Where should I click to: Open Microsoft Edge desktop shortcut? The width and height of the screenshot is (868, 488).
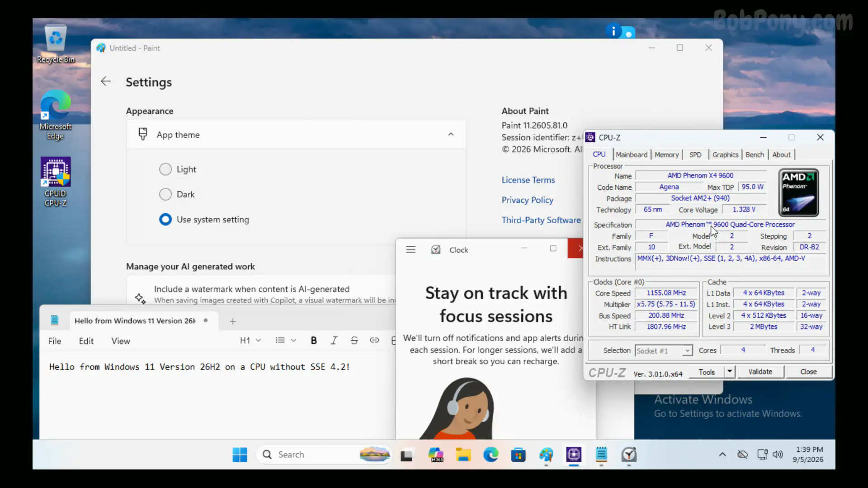click(x=55, y=115)
